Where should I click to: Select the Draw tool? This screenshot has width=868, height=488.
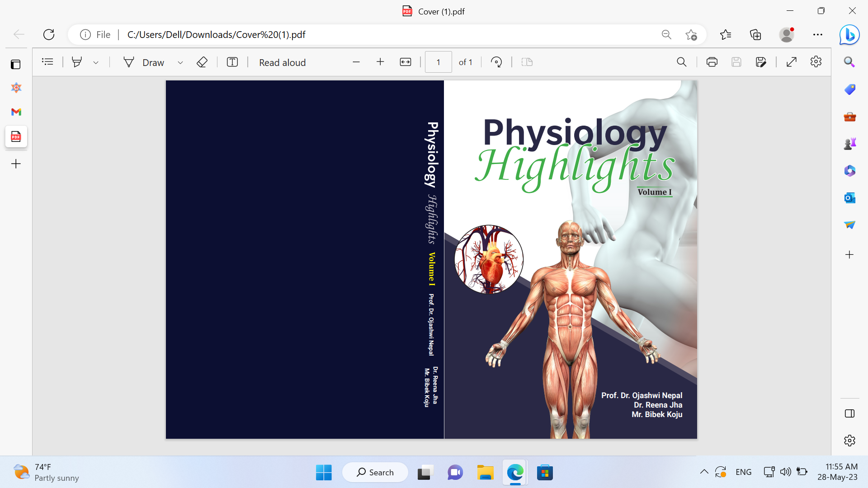(x=144, y=62)
